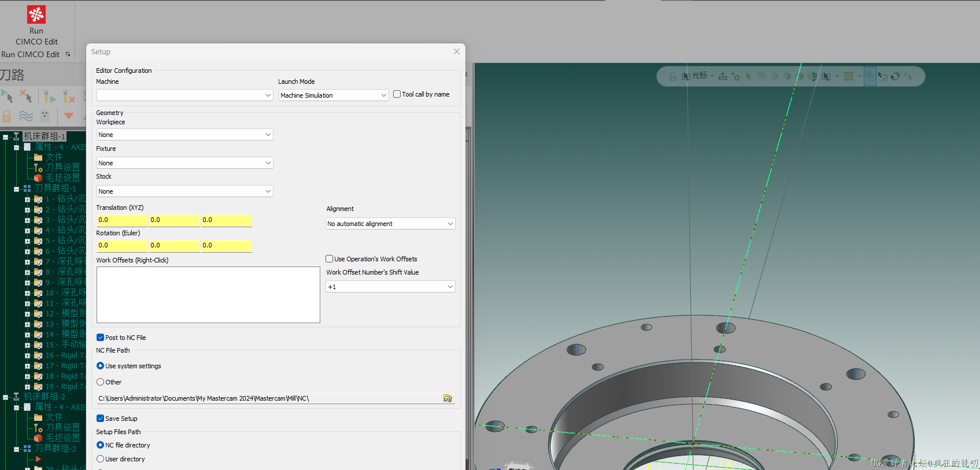Open autocursor gear settings icon
The width and height of the screenshot is (980, 470).
click(x=735, y=76)
